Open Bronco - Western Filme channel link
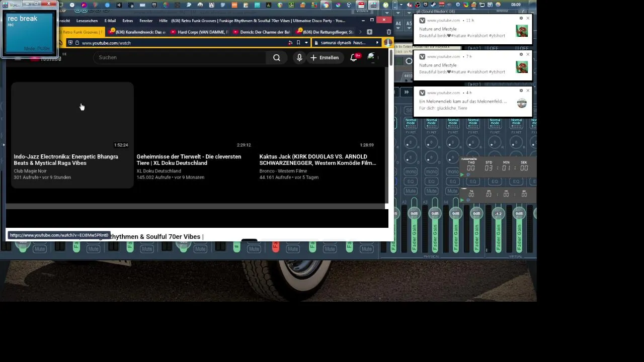The width and height of the screenshot is (644, 362). pos(283,171)
